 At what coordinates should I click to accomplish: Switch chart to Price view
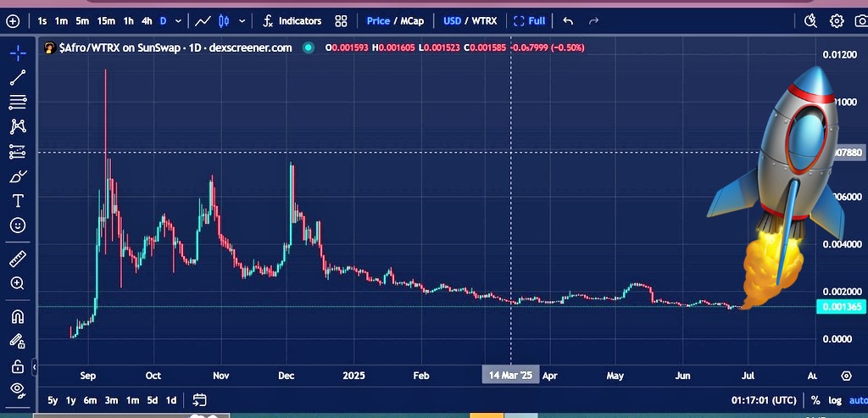click(378, 21)
